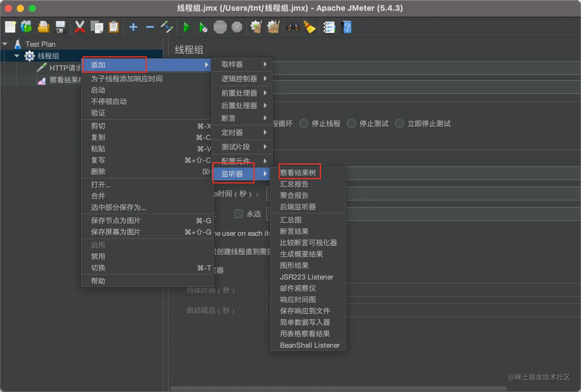
Task: Start the test with the green arrow
Action: pos(187,27)
